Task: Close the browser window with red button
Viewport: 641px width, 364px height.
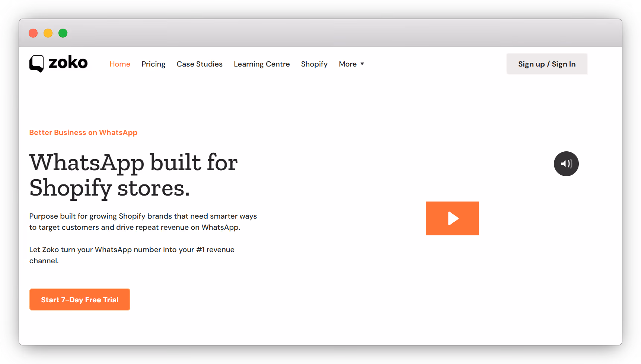Action: point(33,33)
